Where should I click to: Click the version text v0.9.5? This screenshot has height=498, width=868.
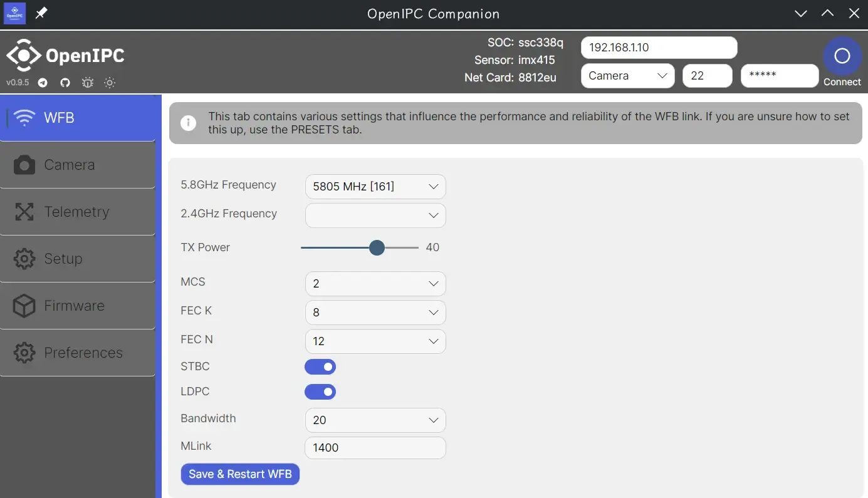pos(18,83)
